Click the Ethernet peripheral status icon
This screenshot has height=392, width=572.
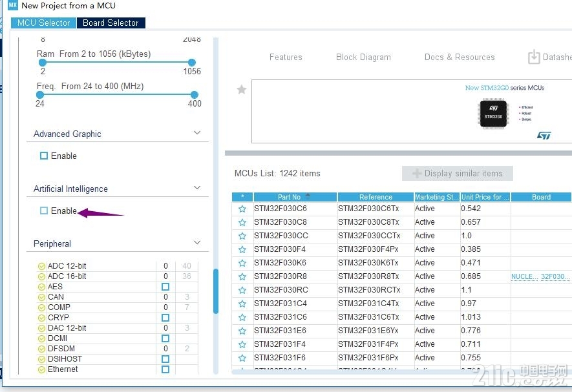point(41,369)
